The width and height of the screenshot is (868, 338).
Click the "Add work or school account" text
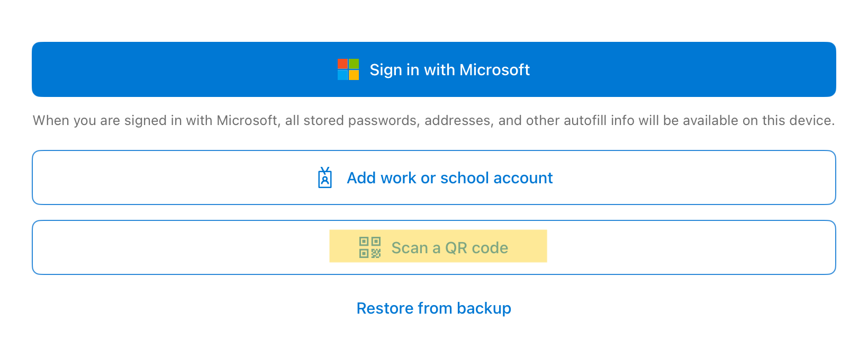tap(449, 178)
